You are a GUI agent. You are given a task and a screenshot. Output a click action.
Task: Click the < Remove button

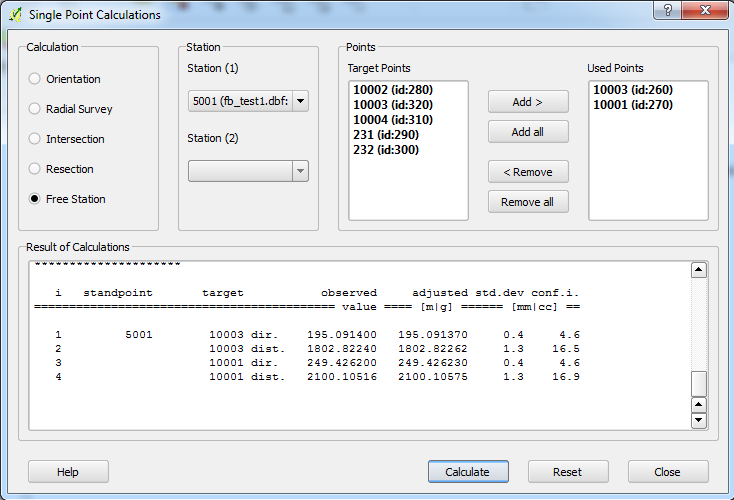[x=528, y=172]
